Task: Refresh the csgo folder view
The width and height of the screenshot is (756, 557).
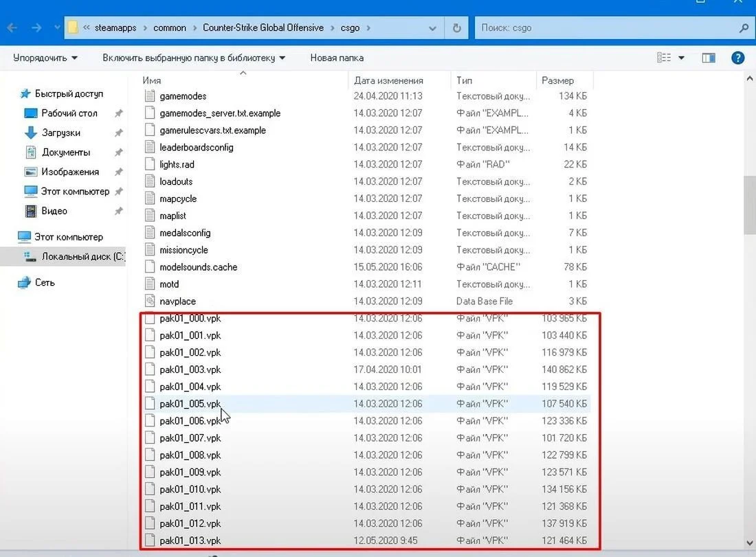Action: click(456, 28)
